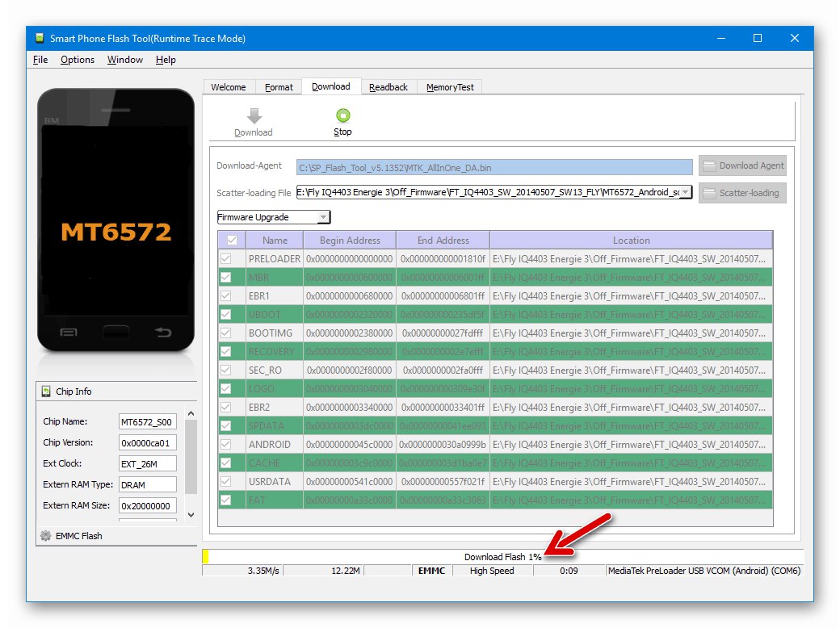Open the Options menu
Screen dimensions: 840x628
coord(78,60)
